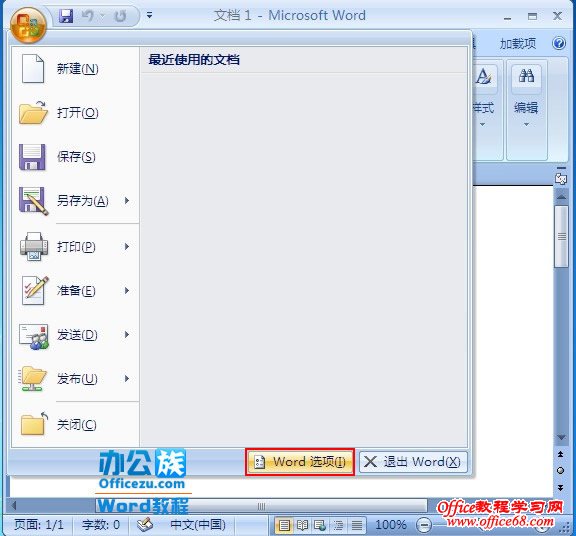Click the vertical scrollbar down arrow
The height and width of the screenshot is (536, 576).
tap(561, 437)
